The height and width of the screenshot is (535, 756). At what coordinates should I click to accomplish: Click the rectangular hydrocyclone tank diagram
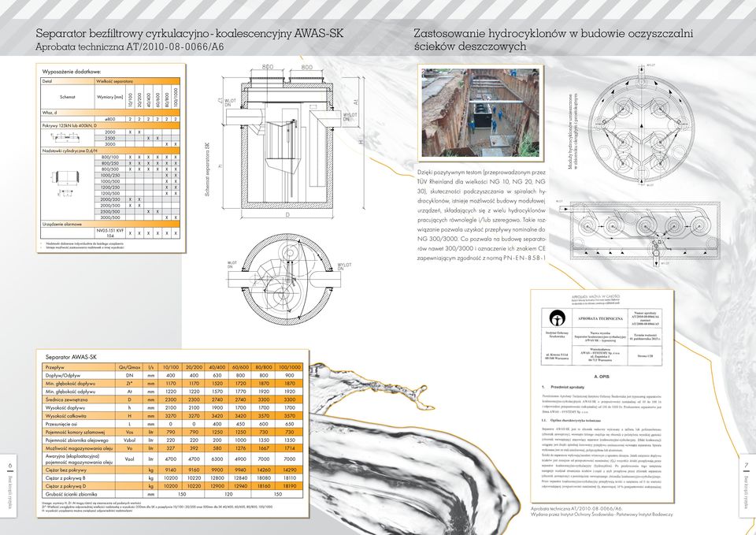click(639, 232)
